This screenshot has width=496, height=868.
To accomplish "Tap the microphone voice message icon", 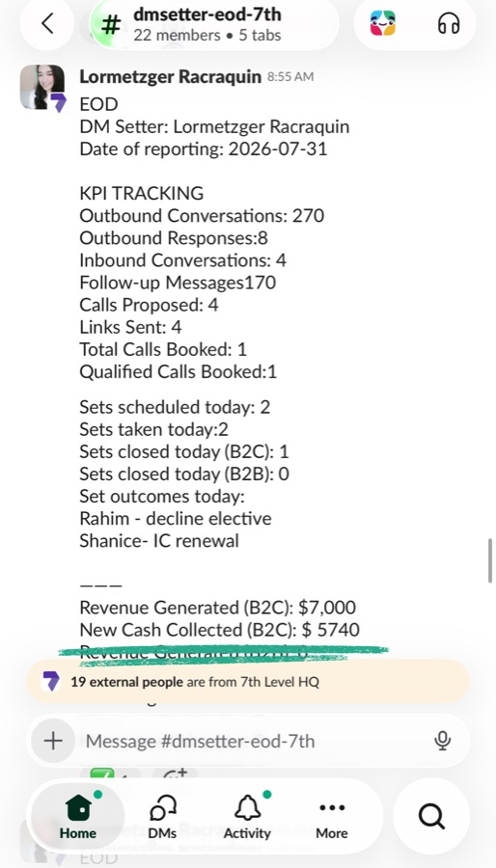I will 442,741.
